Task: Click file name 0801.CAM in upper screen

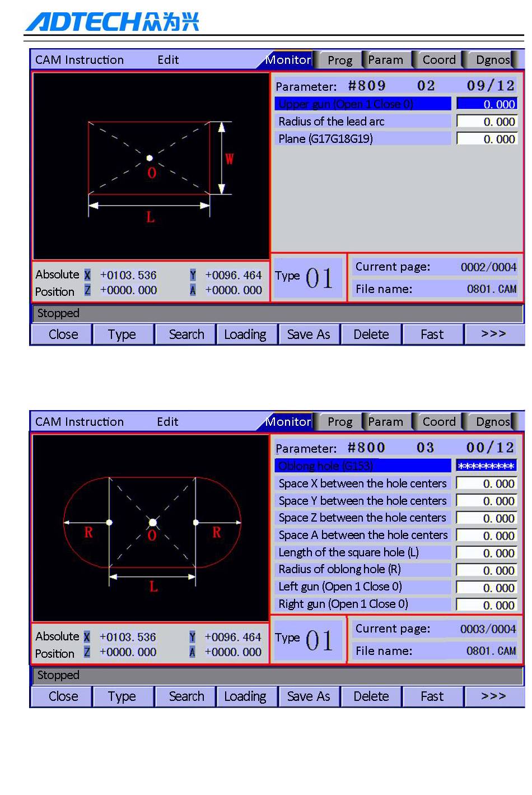Action: [x=492, y=289]
